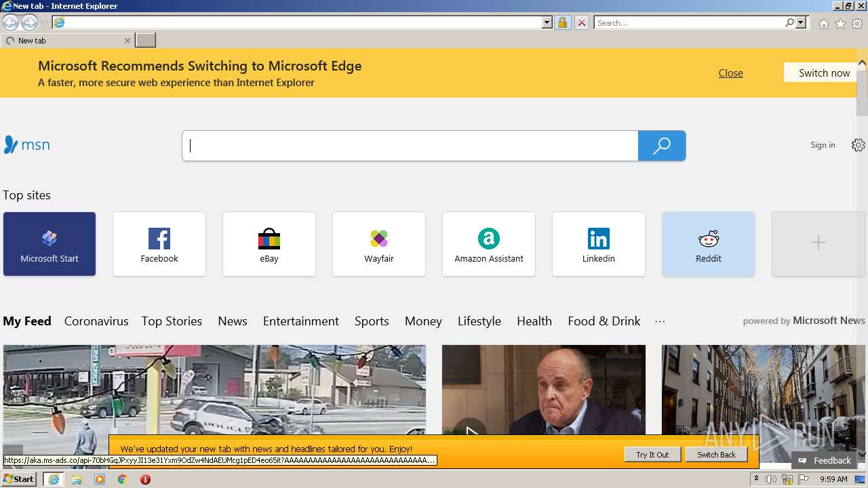Stop loading with the red X button
Image resolution: width=868 pixels, height=488 pixels.
582,22
